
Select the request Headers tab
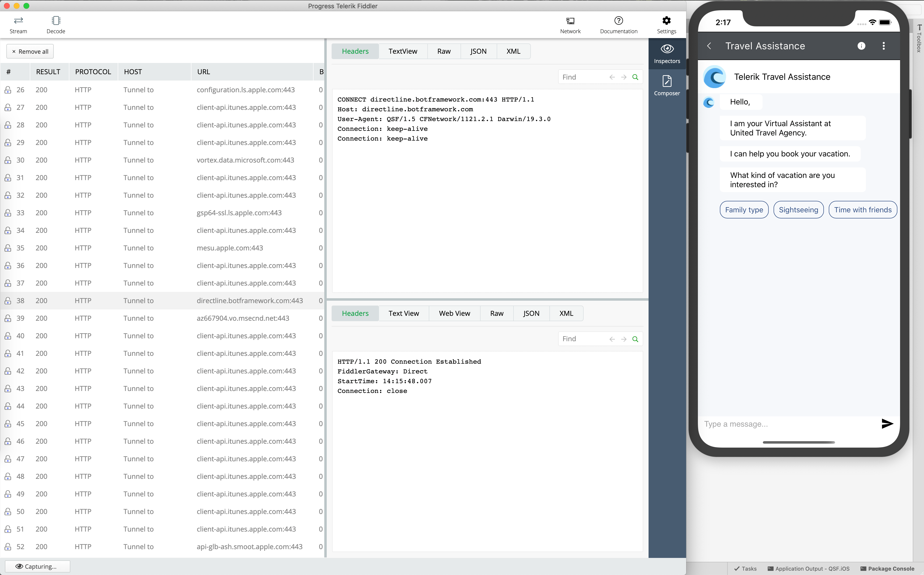click(355, 51)
